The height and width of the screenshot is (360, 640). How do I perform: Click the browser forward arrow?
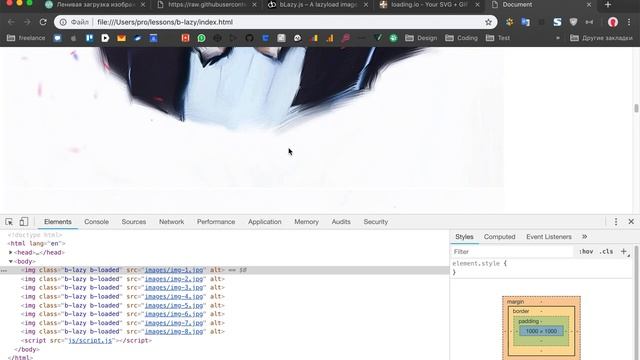(27, 22)
